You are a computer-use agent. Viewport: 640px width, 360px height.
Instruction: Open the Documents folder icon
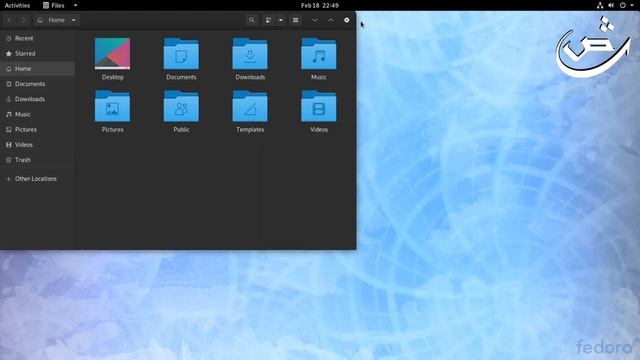[x=181, y=53]
